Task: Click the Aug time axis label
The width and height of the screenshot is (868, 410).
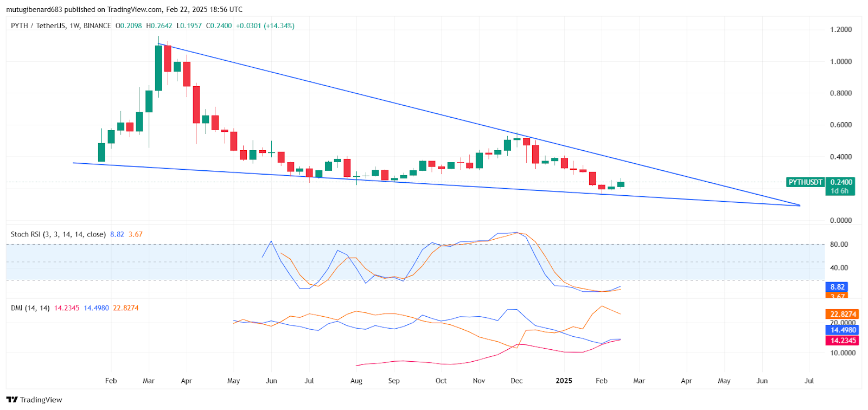Action: coord(356,381)
